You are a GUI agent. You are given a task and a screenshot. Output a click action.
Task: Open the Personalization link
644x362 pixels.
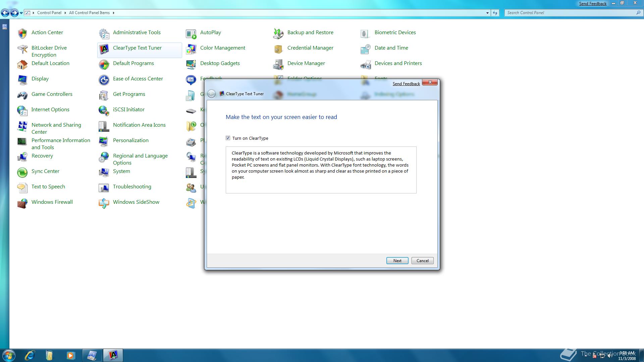(131, 140)
